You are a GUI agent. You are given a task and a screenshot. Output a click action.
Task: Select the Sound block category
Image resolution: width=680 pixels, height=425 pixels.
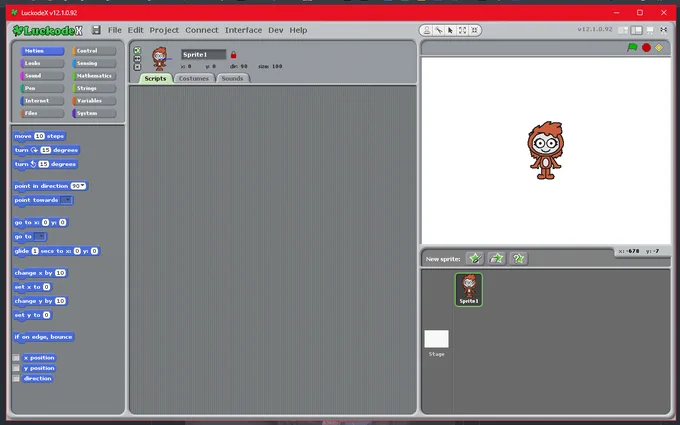42,76
